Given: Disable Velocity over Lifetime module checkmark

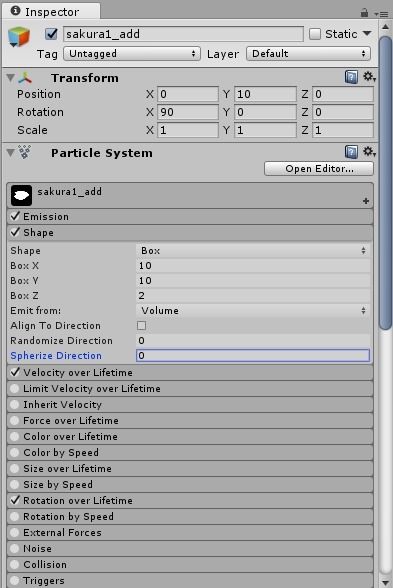Looking at the screenshot, I should [x=15, y=372].
